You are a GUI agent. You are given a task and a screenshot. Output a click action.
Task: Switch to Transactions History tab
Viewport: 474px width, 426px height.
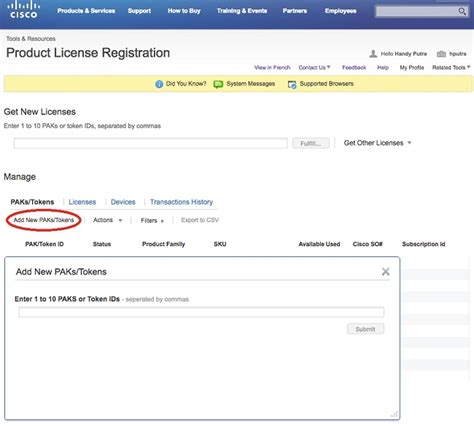click(x=181, y=202)
